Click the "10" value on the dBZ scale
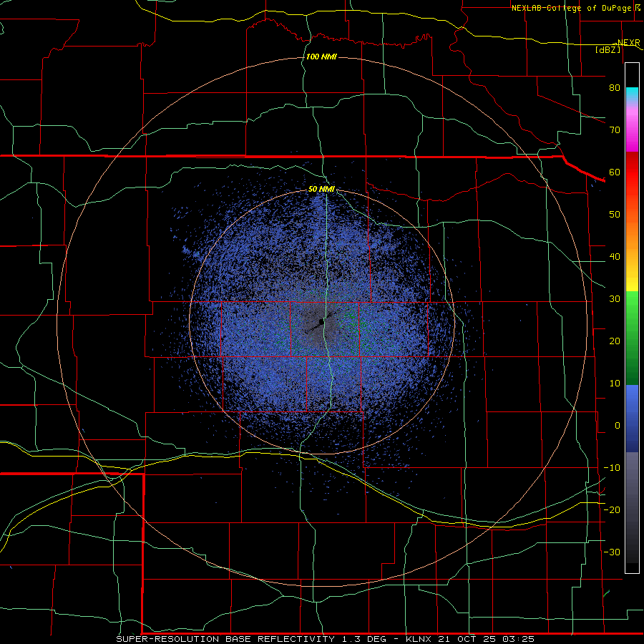Image resolution: width=644 pixels, height=644 pixels. point(615,384)
